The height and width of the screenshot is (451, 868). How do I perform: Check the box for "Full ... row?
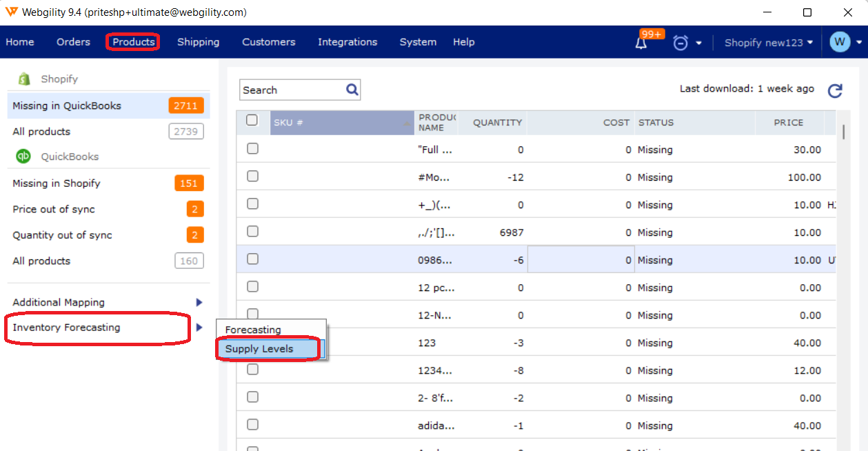tap(252, 148)
